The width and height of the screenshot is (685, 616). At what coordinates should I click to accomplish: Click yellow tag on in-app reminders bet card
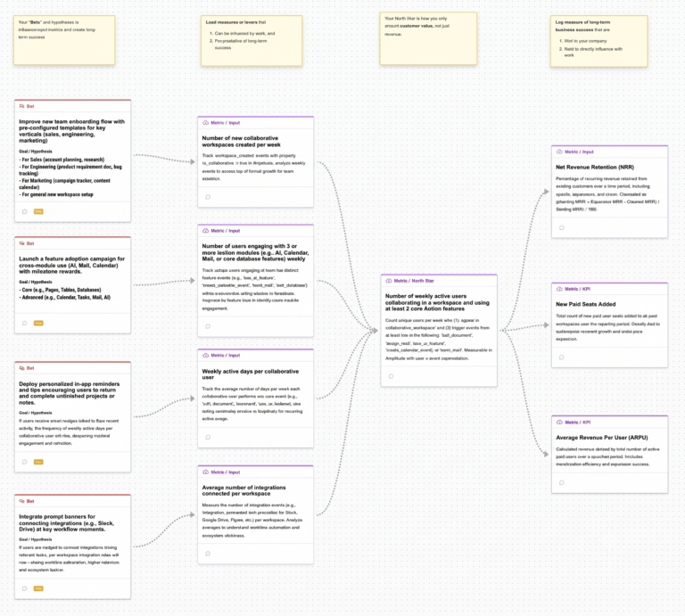pos(38,462)
